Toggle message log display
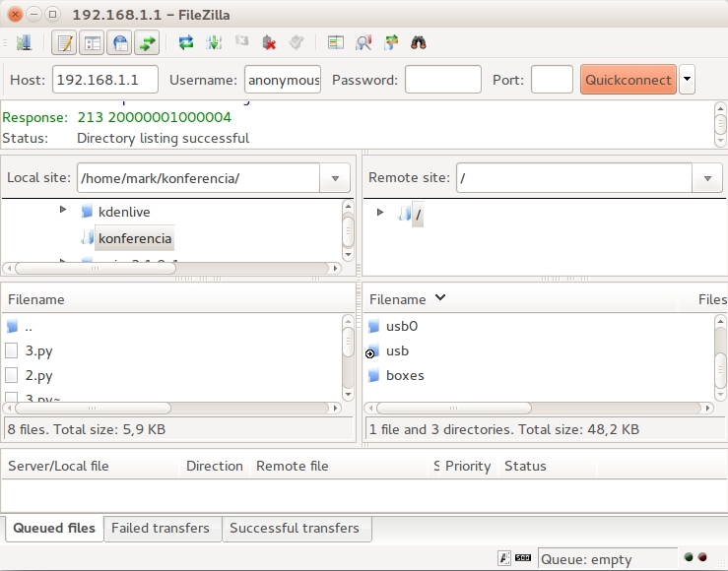 point(64,43)
